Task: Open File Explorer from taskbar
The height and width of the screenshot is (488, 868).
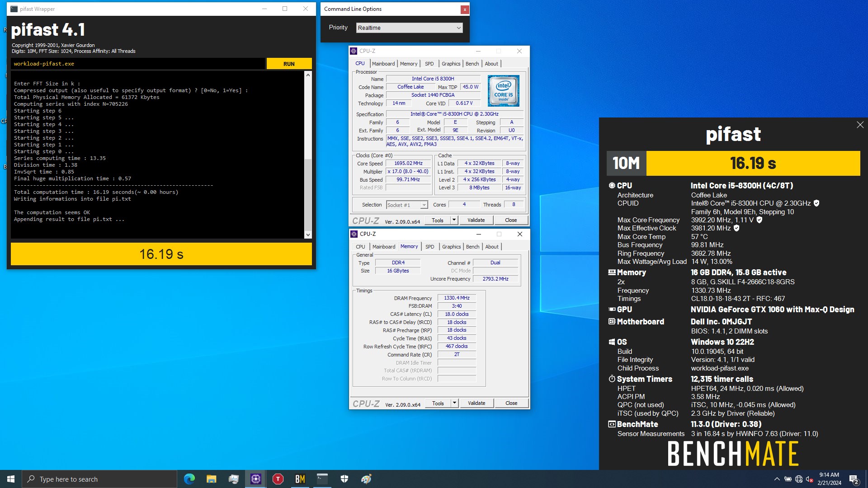Action: tap(211, 479)
